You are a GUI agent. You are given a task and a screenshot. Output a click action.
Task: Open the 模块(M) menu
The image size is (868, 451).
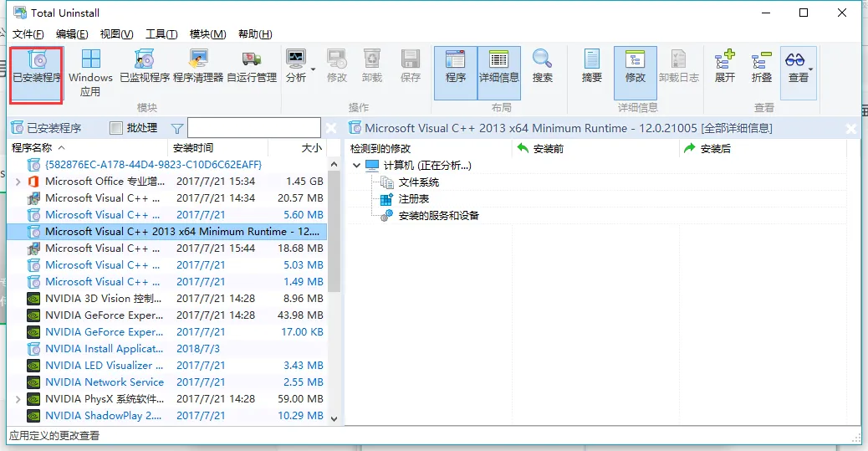click(x=207, y=33)
